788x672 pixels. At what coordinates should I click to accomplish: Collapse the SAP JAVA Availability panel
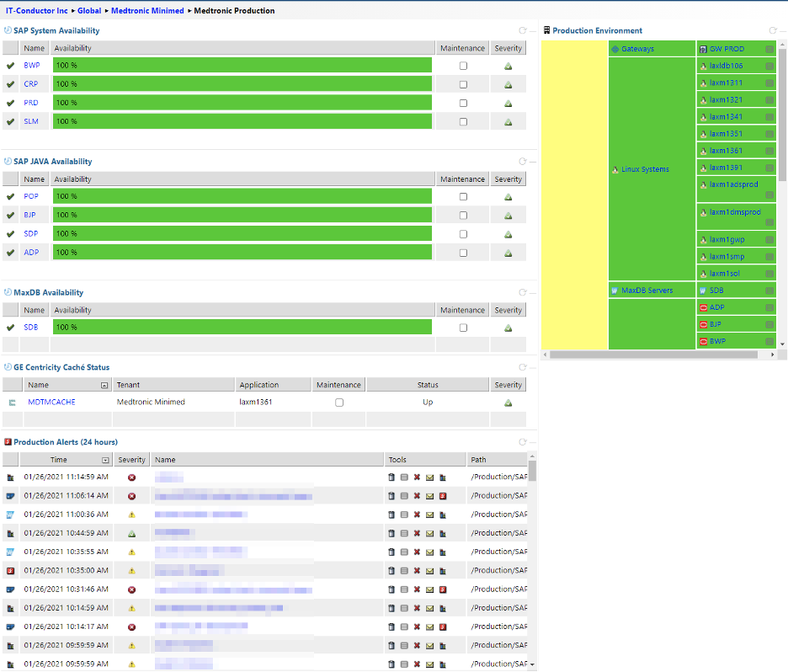coord(532,162)
